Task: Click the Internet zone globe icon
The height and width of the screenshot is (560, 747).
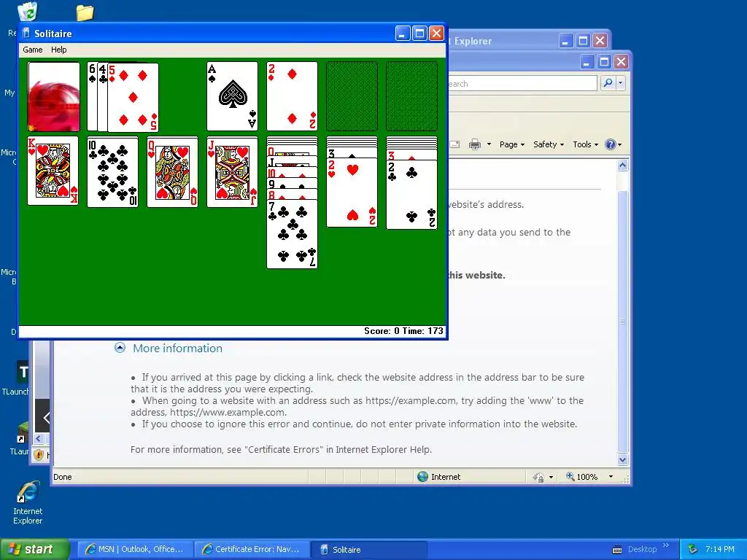Action: (x=422, y=477)
